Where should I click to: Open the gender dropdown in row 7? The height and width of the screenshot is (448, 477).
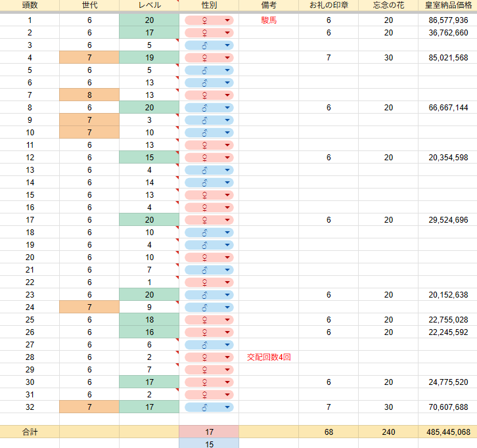(209, 95)
